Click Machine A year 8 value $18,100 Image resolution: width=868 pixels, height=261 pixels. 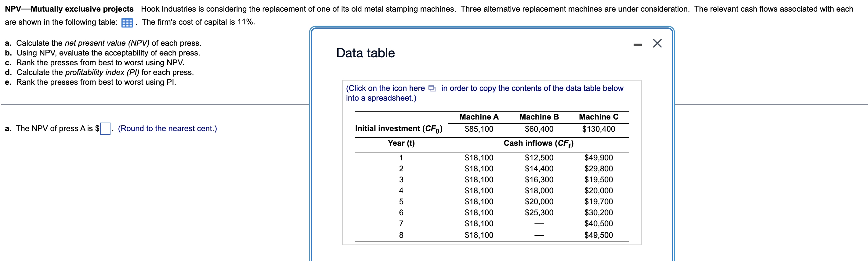click(x=479, y=235)
